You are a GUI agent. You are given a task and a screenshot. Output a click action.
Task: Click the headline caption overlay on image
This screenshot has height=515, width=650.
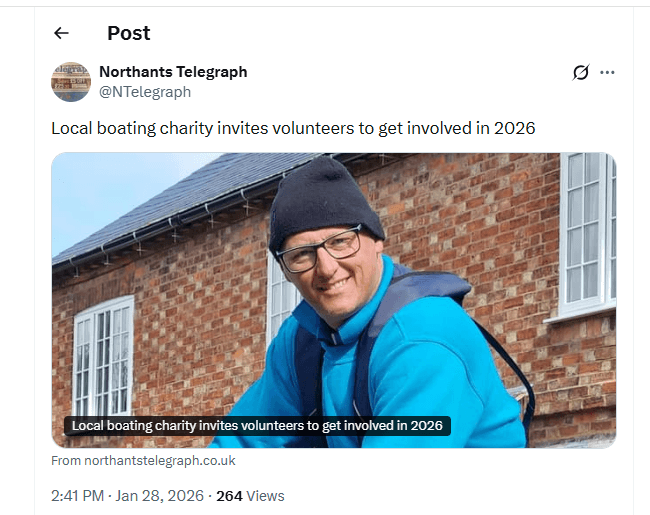coord(257,426)
